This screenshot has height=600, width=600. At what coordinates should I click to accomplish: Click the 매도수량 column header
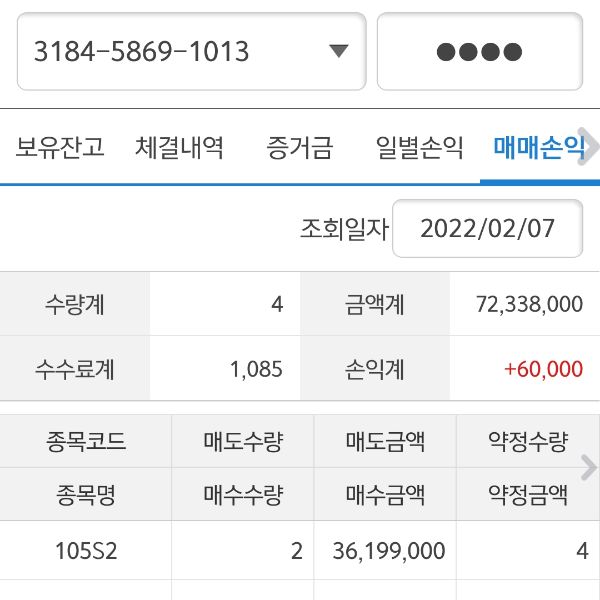tap(243, 441)
